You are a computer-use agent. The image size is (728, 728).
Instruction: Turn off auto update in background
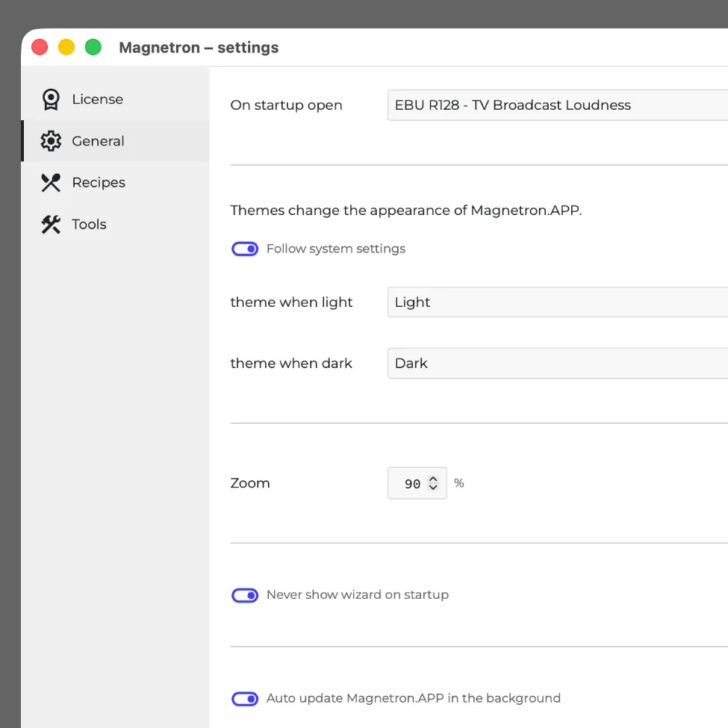coord(245,699)
